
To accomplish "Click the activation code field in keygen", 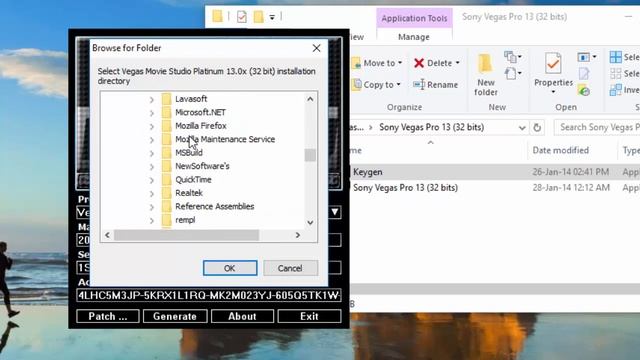I will click(x=209, y=296).
